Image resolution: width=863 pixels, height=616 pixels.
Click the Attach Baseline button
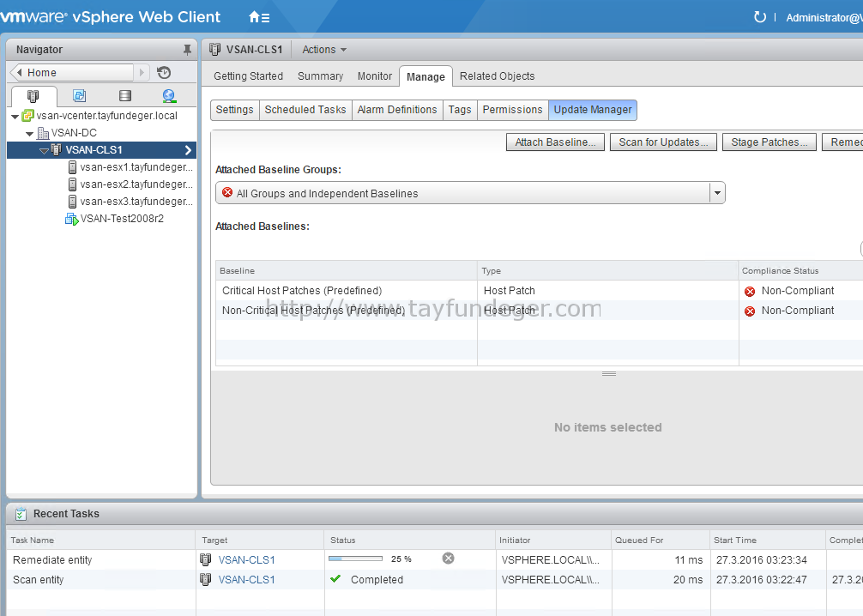(x=555, y=142)
